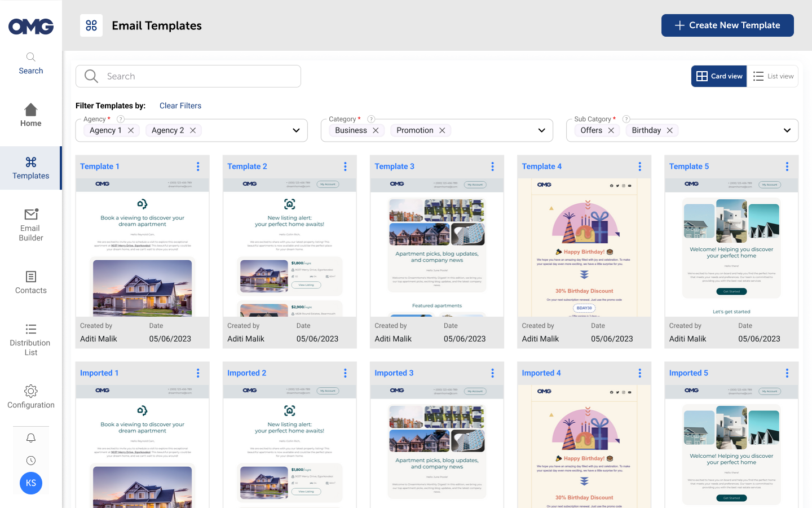The image size is (812, 508).
Task: Switch to List view
Action: pos(773,76)
